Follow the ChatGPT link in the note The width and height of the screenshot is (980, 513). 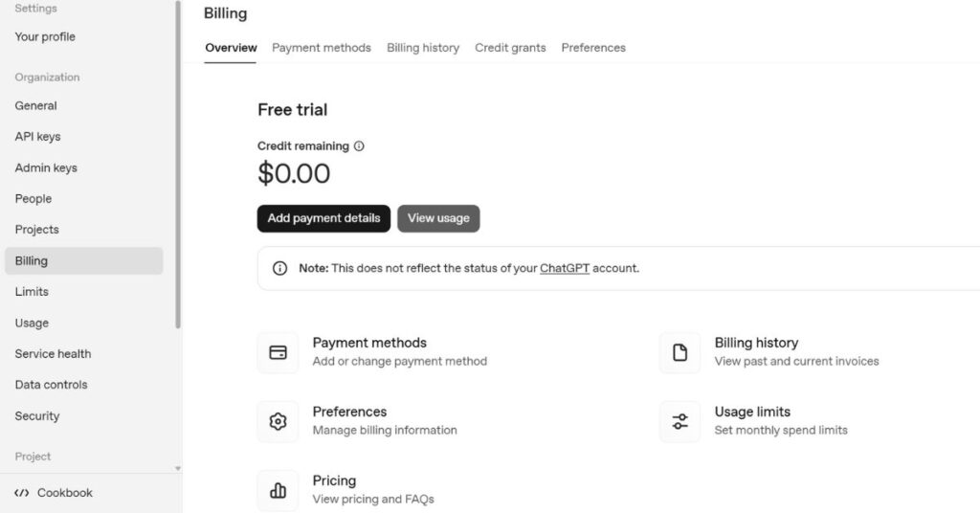[564, 268]
